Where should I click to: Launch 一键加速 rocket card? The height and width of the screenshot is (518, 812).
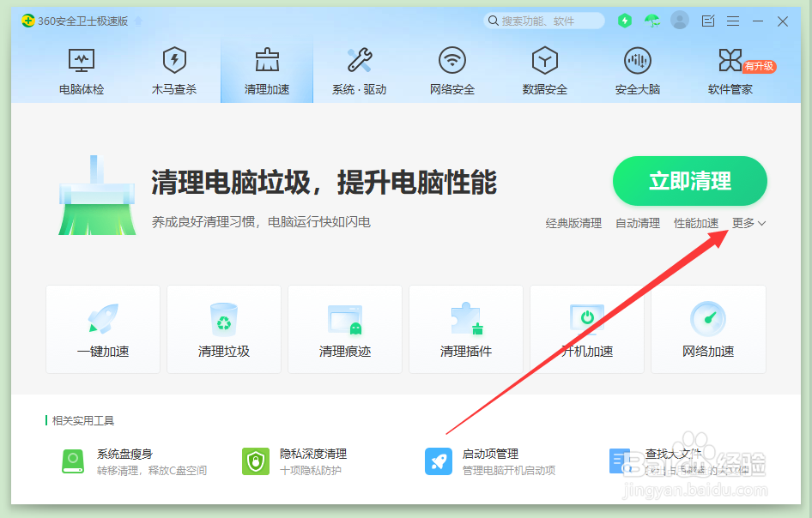click(103, 329)
